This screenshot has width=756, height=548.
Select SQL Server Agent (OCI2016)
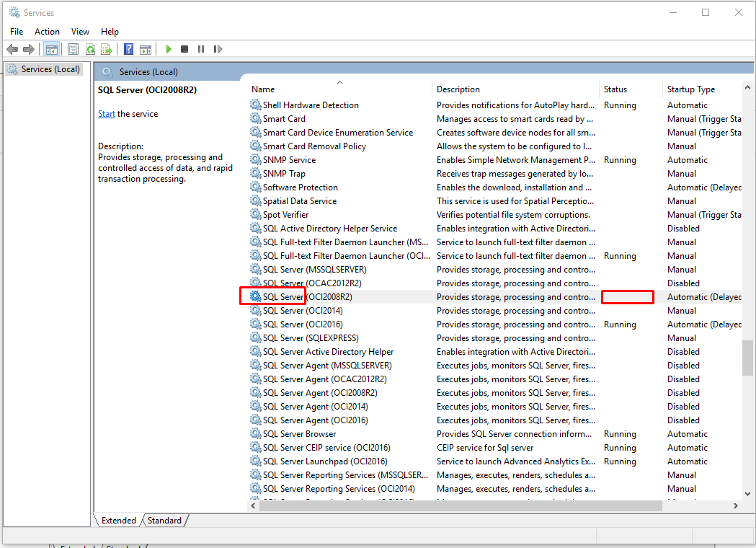tap(496, 420)
